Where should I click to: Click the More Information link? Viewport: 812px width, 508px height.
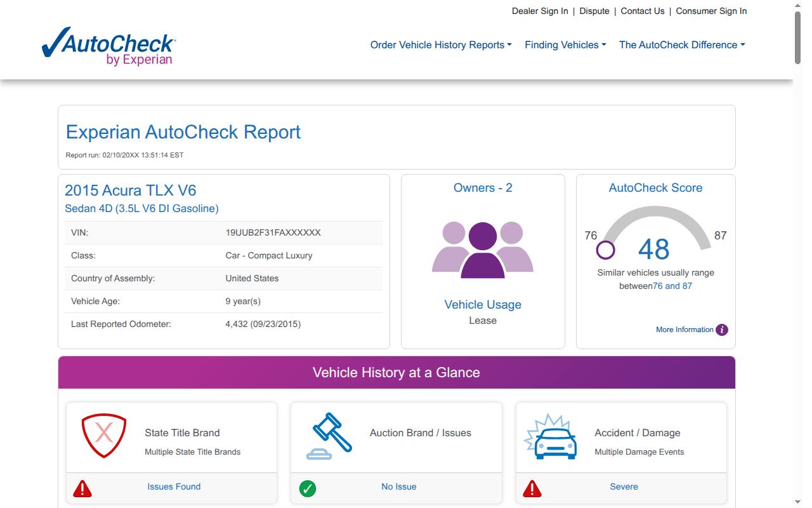tap(684, 330)
